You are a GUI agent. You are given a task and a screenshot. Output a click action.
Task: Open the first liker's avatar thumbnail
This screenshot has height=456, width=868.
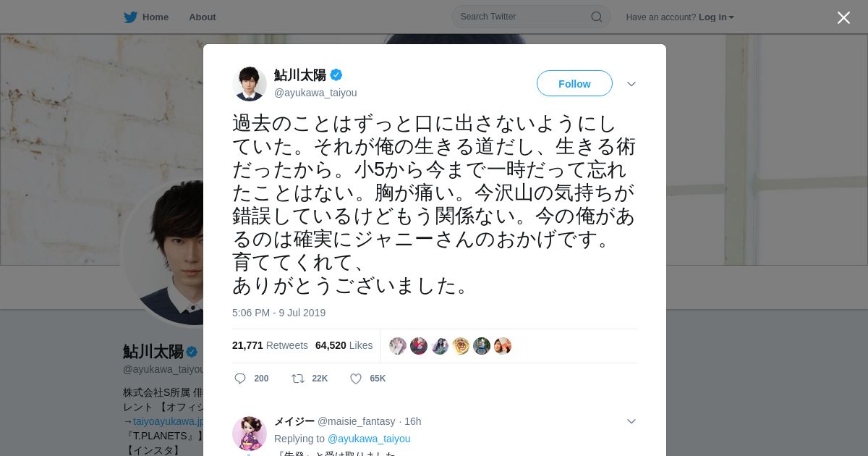coord(398,346)
